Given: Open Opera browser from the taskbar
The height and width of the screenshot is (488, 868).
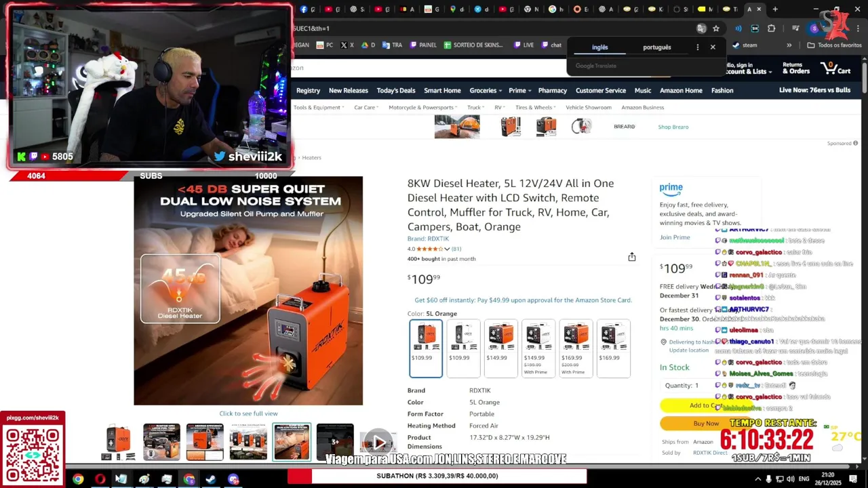Looking at the screenshot, I should 100,479.
